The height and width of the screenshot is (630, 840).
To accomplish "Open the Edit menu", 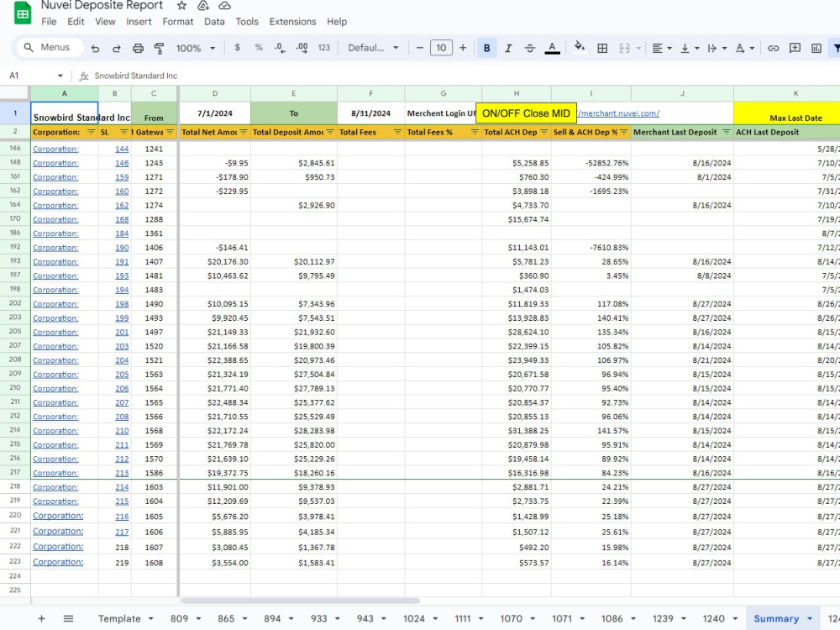I will (76, 22).
